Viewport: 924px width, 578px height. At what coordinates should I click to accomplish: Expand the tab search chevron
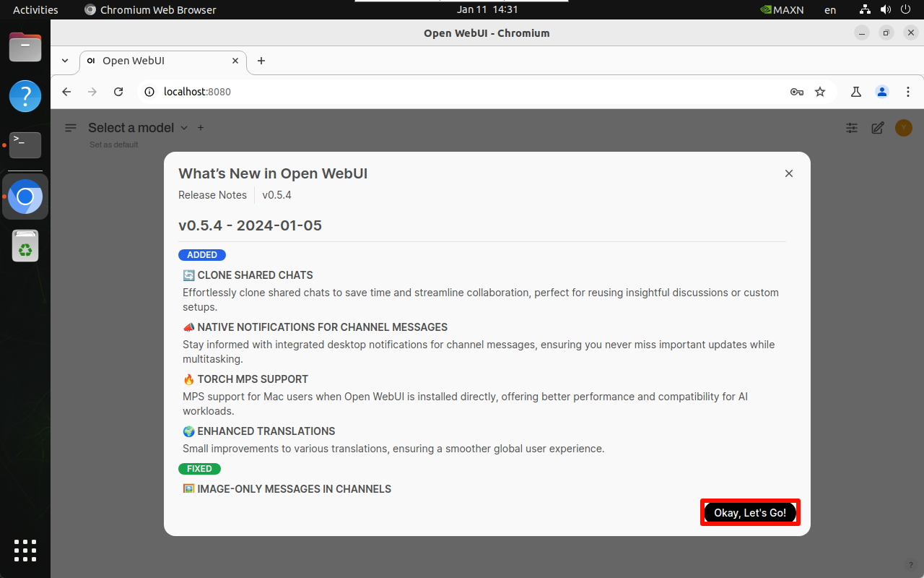65,61
